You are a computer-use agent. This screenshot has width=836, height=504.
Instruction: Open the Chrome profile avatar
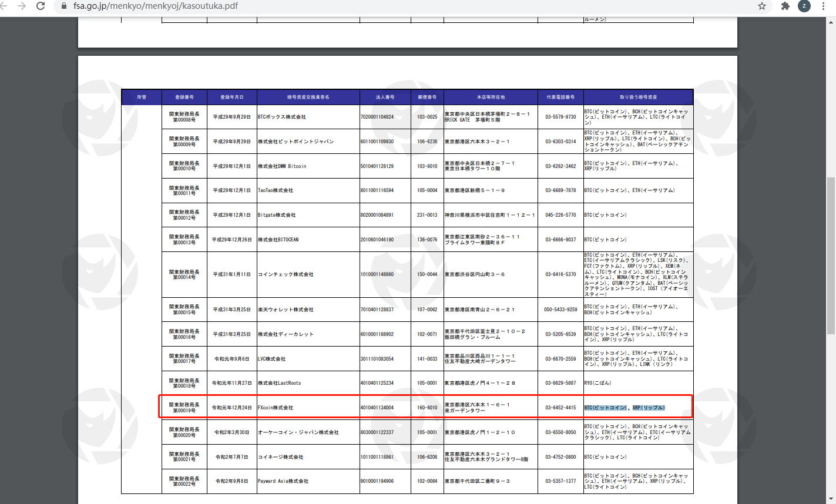tap(804, 6)
